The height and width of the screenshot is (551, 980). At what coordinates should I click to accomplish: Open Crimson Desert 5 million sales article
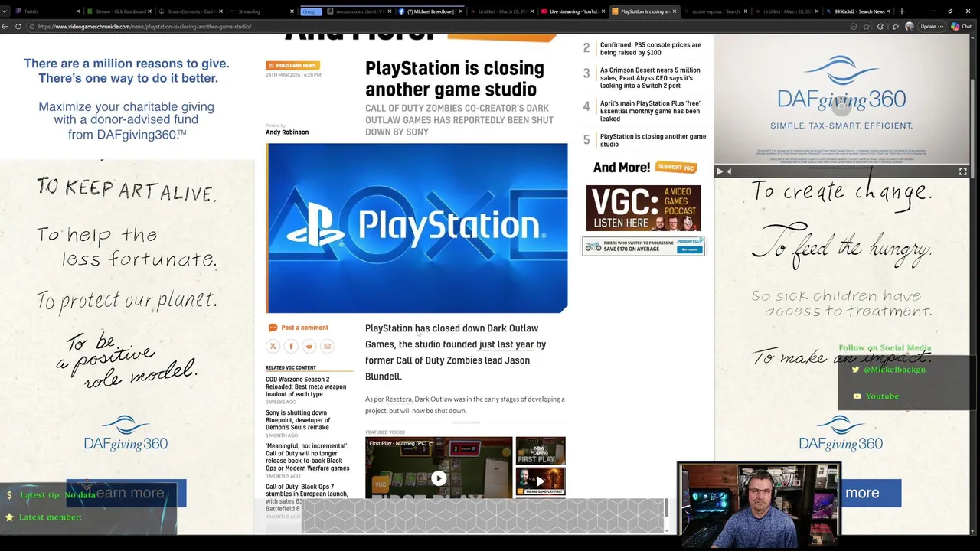click(650, 78)
